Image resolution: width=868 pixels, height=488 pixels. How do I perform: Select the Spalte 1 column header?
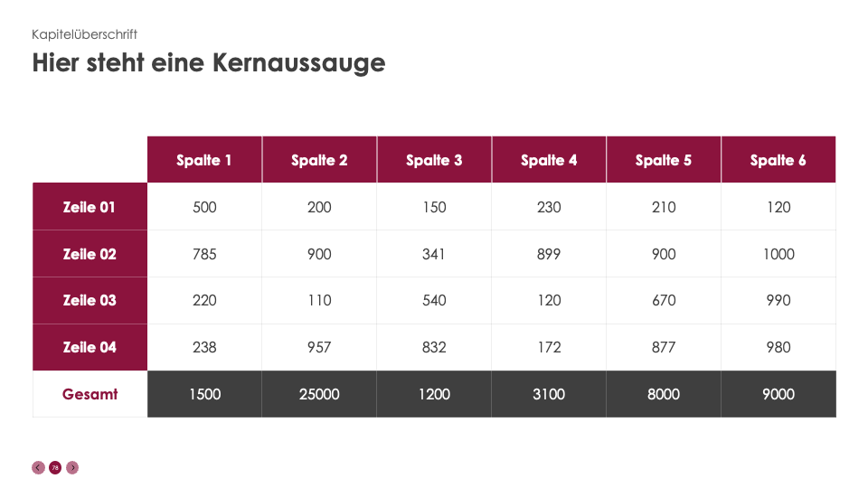(x=204, y=160)
